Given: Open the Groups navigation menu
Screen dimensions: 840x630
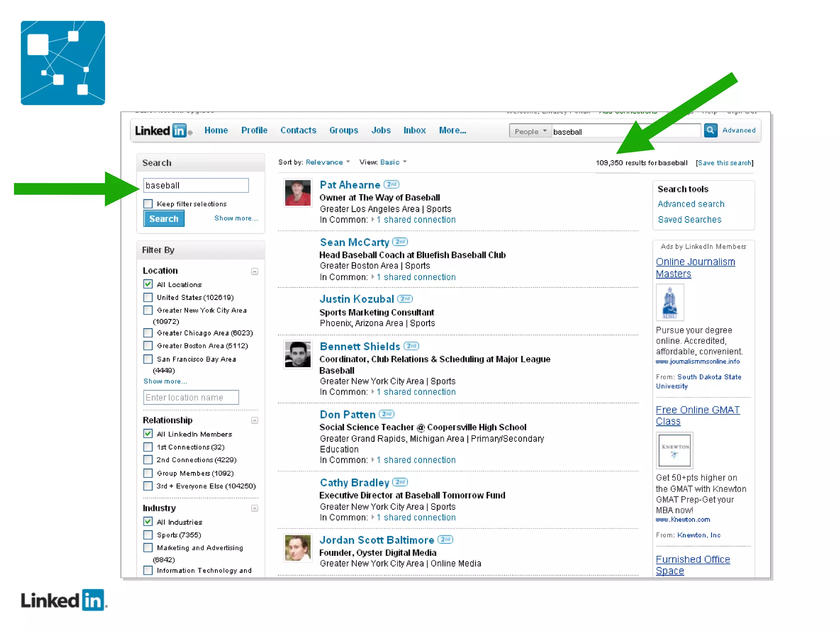Looking at the screenshot, I should [343, 130].
